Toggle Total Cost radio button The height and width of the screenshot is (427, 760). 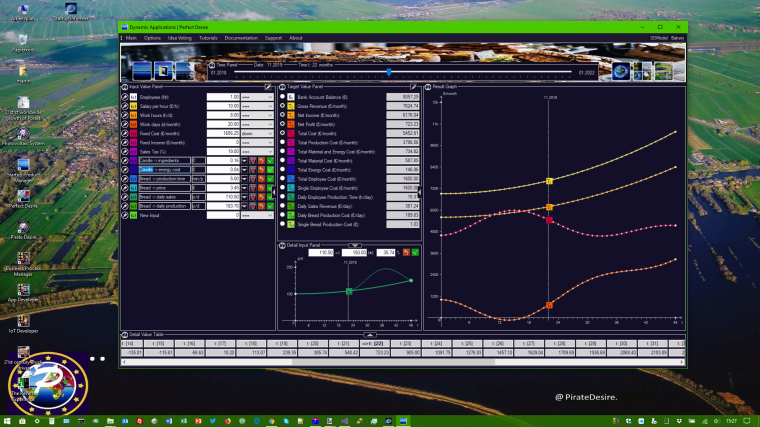282,133
